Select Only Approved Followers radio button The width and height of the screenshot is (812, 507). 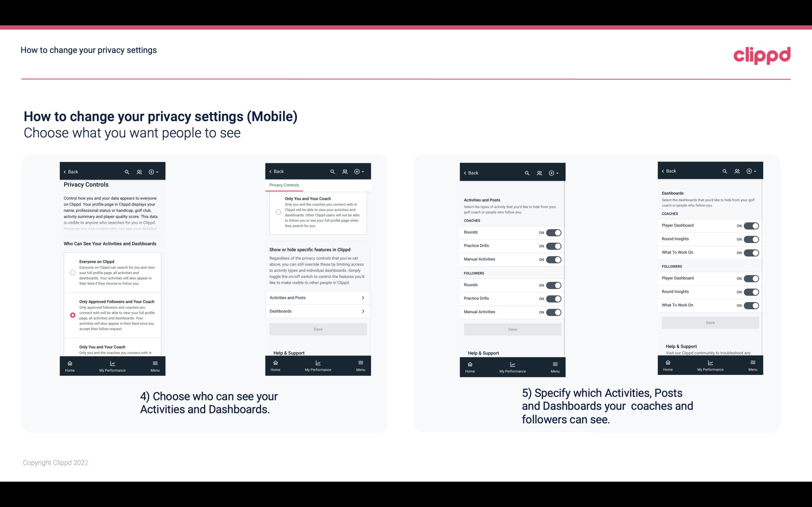point(72,315)
